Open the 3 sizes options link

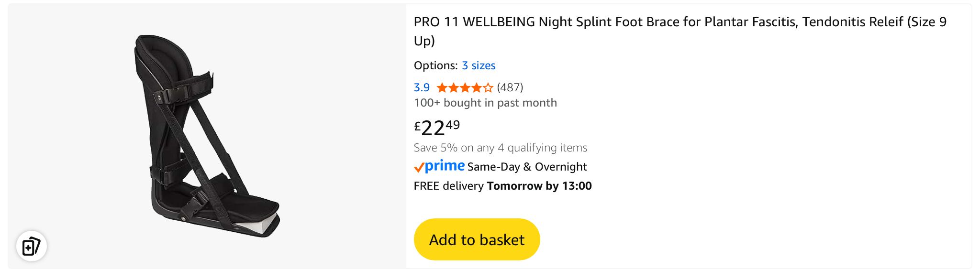(x=479, y=65)
